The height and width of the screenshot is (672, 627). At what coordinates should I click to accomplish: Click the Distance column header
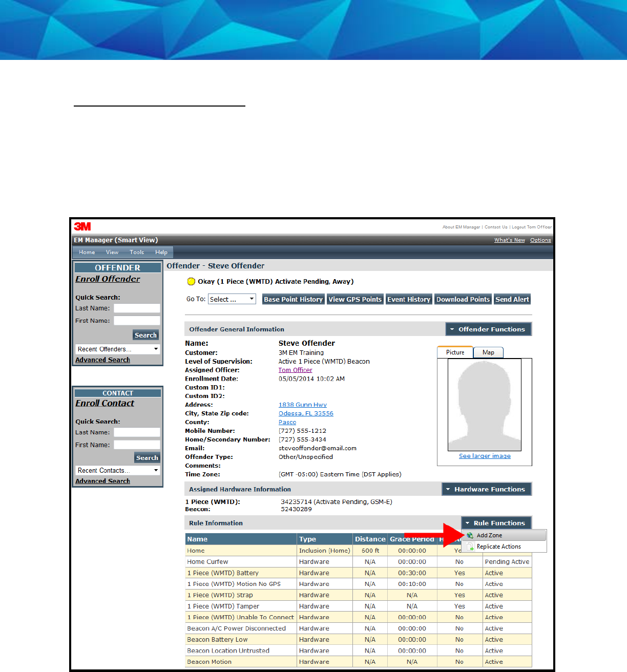click(370, 539)
